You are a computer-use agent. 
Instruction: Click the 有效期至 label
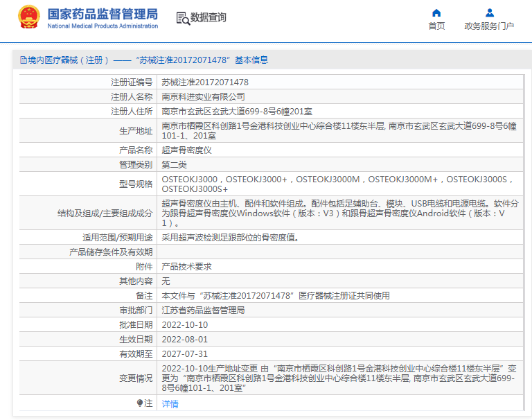pos(136,354)
